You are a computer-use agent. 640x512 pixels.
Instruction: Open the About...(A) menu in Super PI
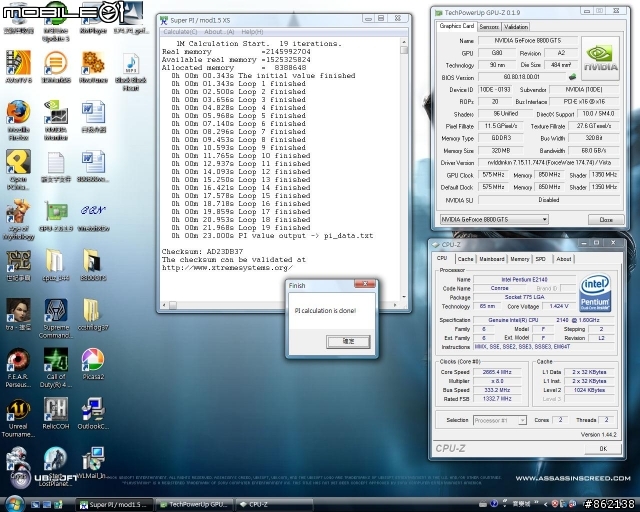pyautogui.click(x=219, y=32)
